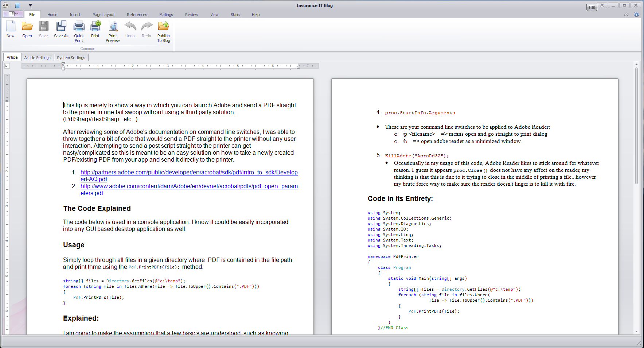Open the pdf_open_parameters.pdf hyperlink
Screen dimensions: 644x348
[189, 186]
